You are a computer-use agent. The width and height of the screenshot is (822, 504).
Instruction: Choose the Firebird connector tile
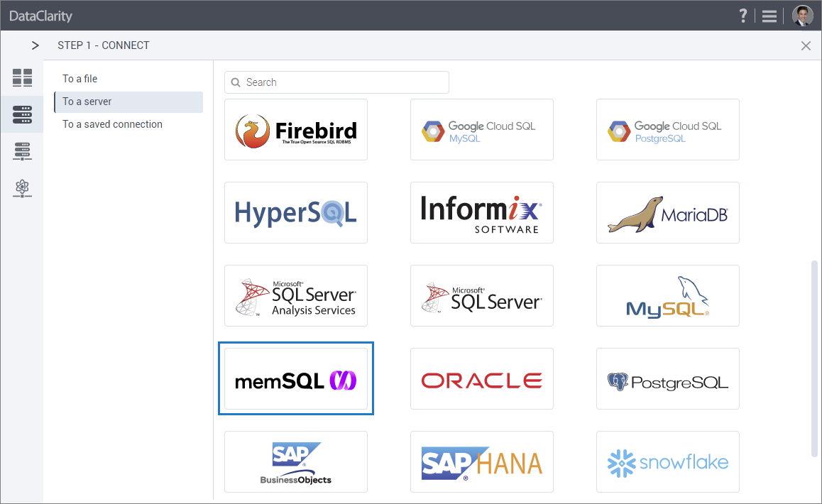(296, 129)
